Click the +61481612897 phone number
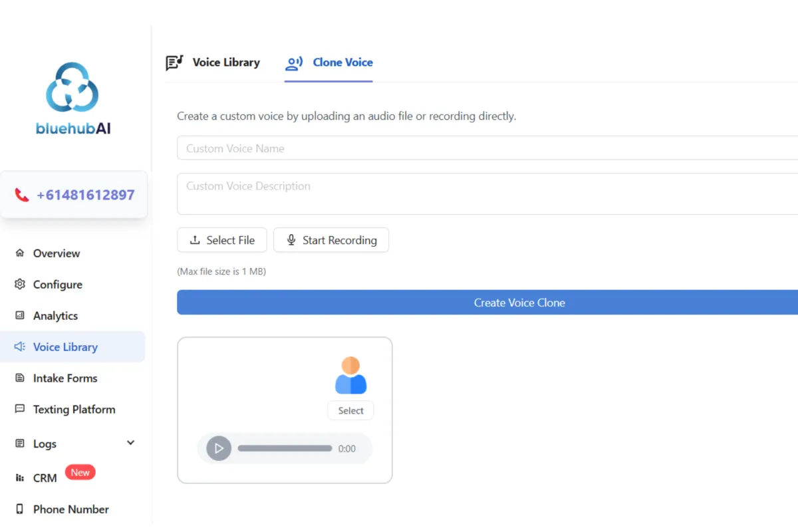798x532 pixels. [x=86, y=195]
